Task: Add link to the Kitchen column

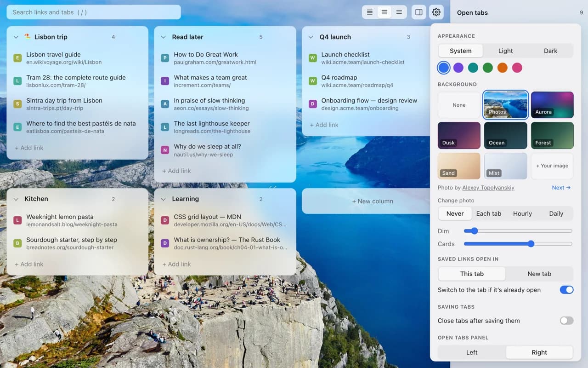Action: pos(29,264)
